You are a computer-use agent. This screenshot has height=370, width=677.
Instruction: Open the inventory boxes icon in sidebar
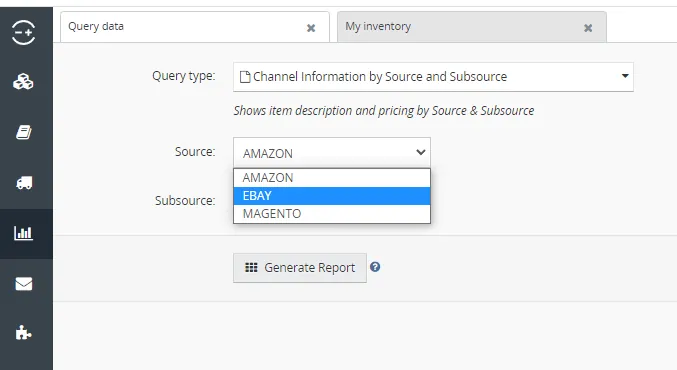click(x=23, y=82)
